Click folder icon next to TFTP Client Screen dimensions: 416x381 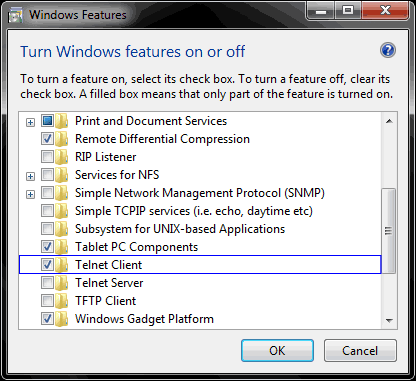click(62, 301)
